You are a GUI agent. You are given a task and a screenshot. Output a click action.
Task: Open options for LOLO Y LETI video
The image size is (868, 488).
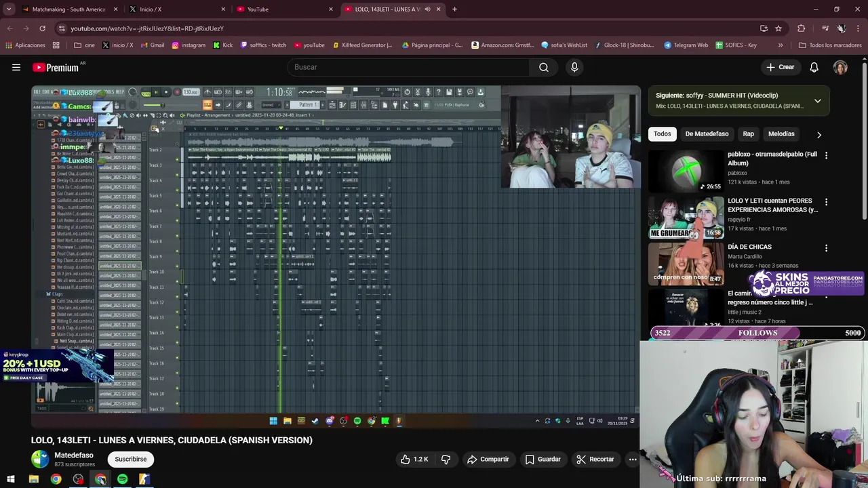click(826, 202)
